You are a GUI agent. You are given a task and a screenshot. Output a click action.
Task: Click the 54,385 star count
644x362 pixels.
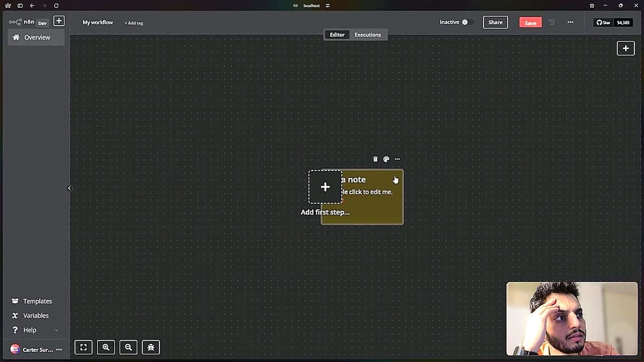click(x=623, y=23)
